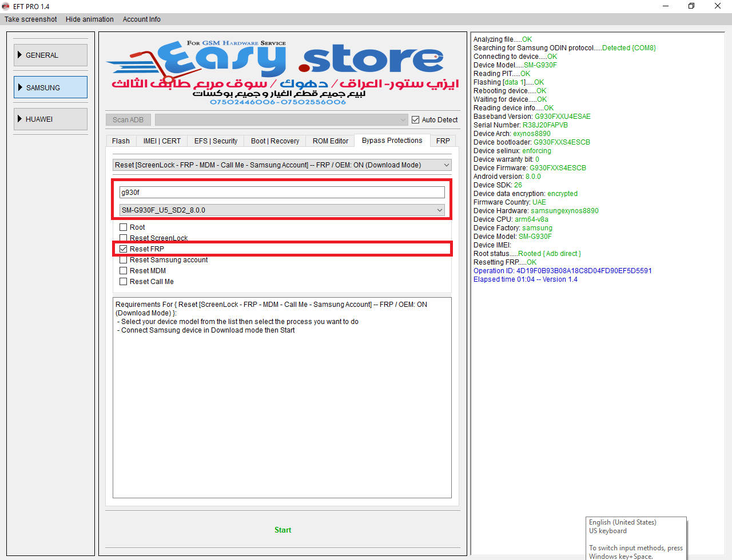The width and height of the screenshot is (732, 560).
Task: Click Android version: 8.0.0 log line
Action: (507, 177)
